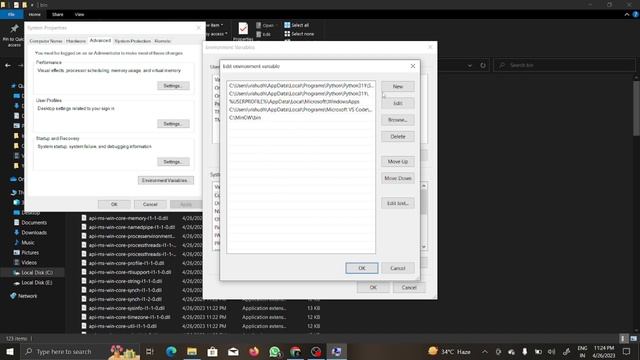Close the Edit environment variable dialog
This screenshot has width=640, height=360.
pos(413,66)
